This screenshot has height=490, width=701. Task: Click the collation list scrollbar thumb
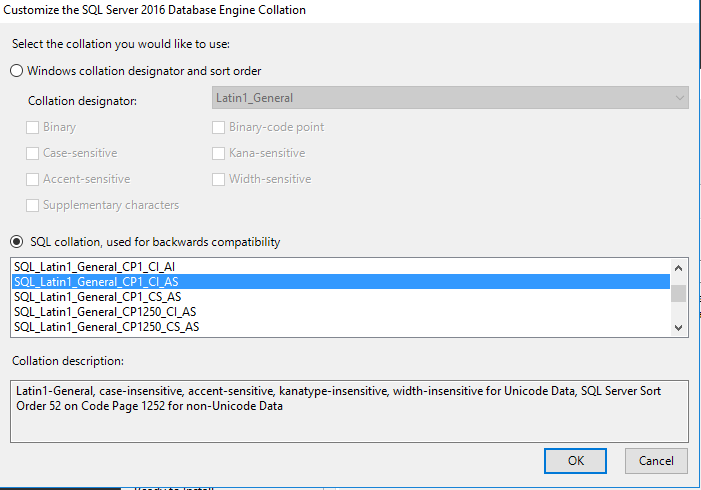[x=678, y=294]
